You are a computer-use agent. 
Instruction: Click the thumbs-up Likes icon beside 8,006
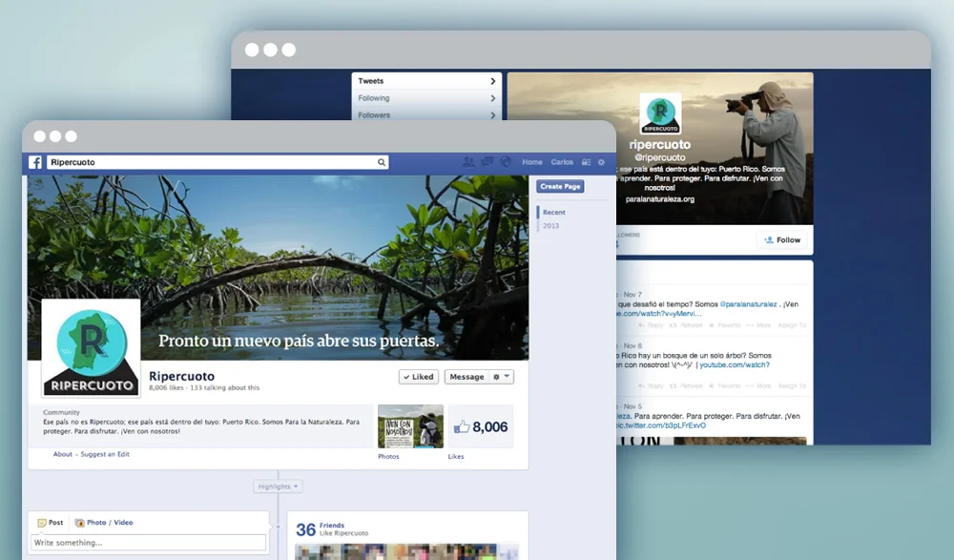point(462,426)
